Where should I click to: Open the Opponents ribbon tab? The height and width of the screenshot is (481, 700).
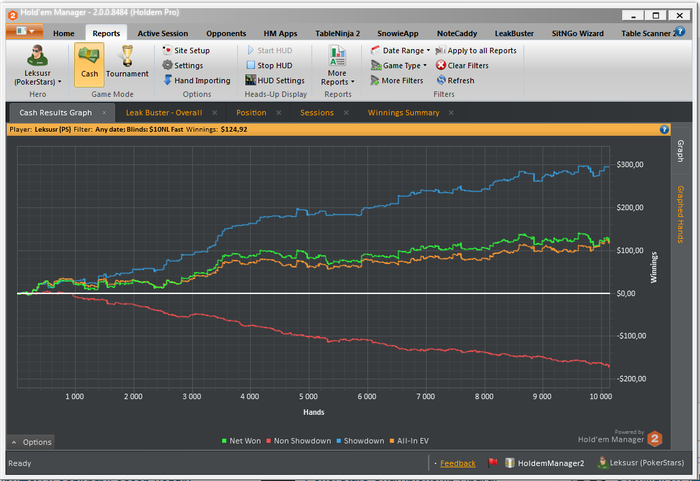pos(226,33)
